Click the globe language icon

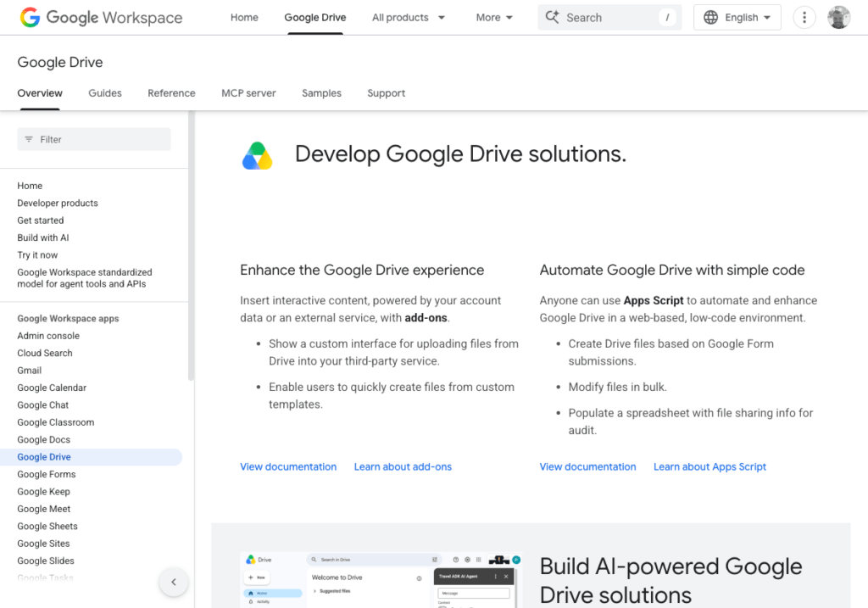point(710,17)
